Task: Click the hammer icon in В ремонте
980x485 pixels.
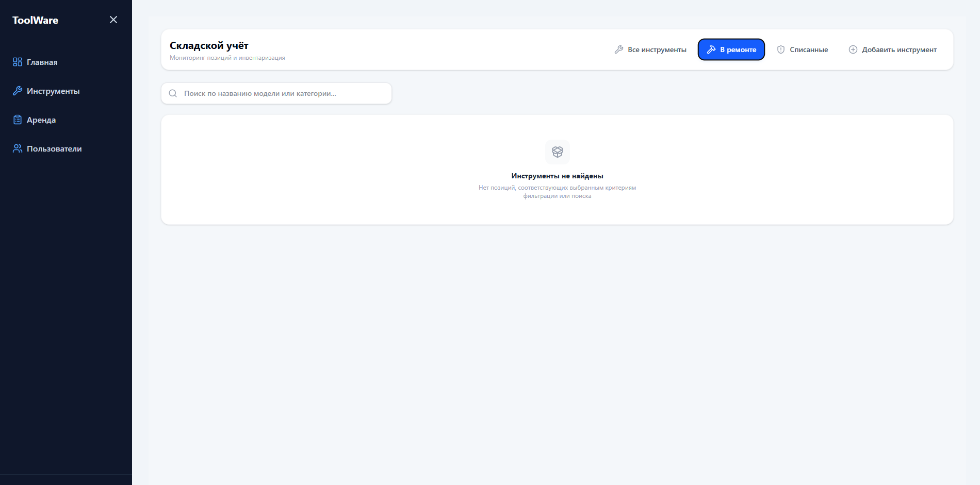Action: tap(711, 49)
